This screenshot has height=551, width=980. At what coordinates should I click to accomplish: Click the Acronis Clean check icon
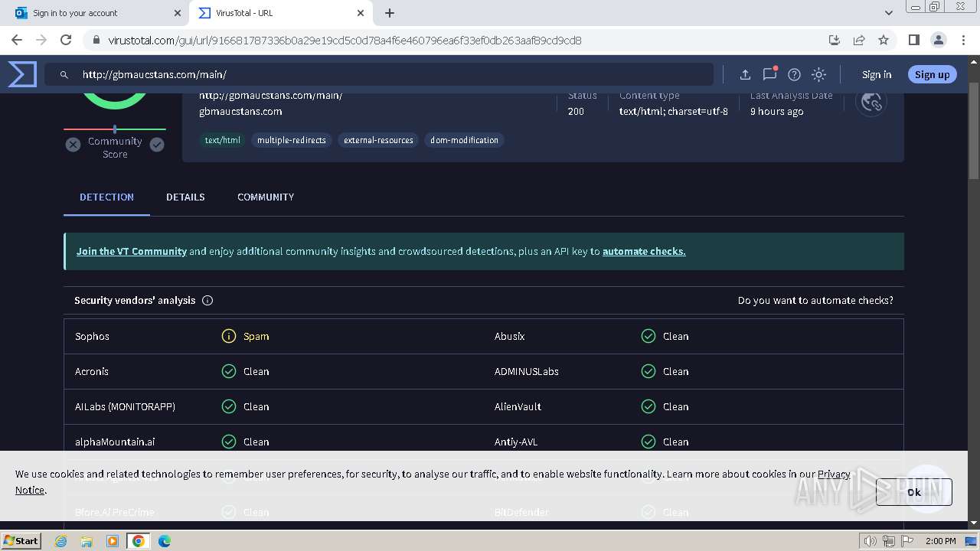(x=229, y=371)
